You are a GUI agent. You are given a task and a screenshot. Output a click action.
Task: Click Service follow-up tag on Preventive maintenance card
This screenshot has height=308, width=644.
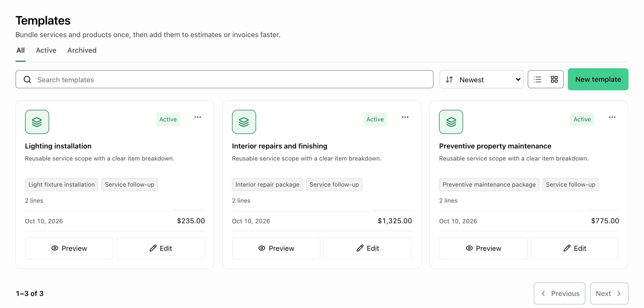click(x=571, y=185)
